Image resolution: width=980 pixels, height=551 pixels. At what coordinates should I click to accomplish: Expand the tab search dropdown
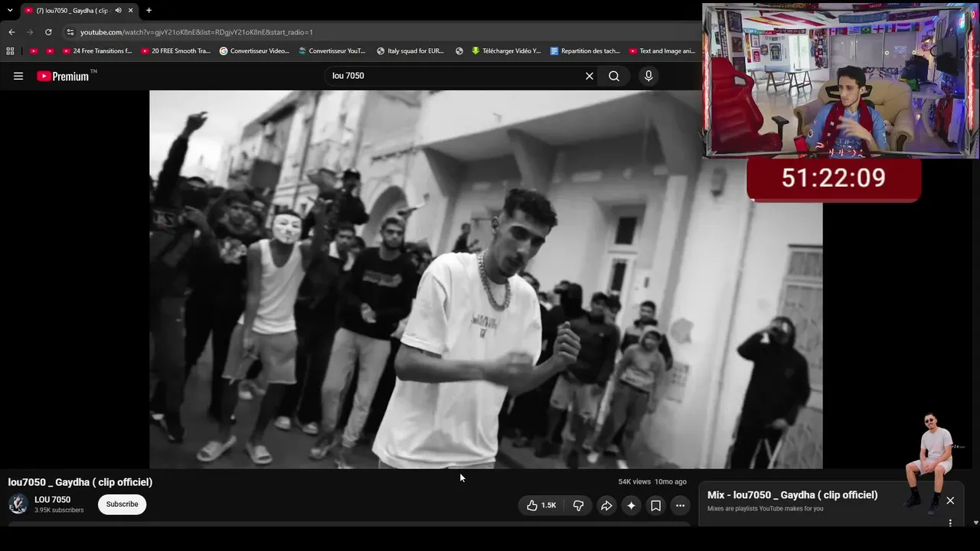pos(10,10)
